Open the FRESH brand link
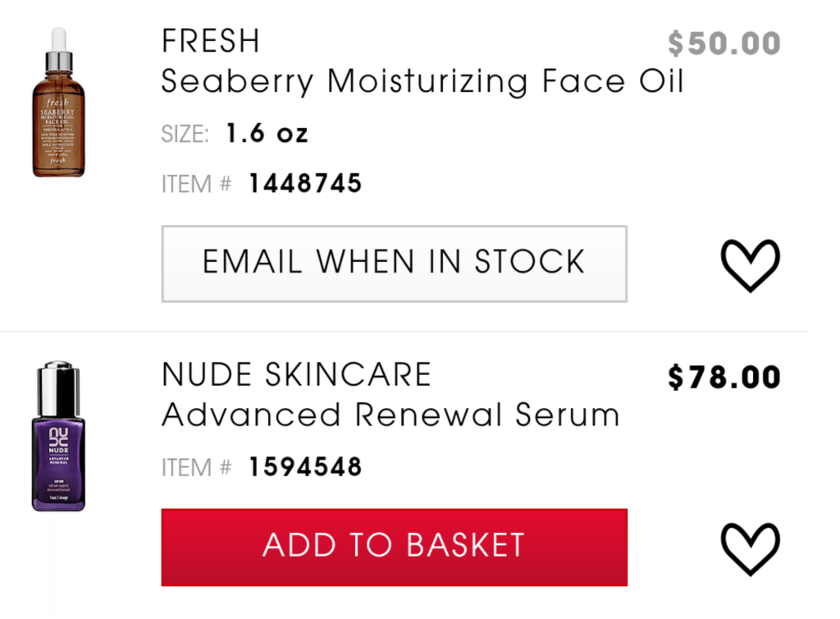Image resolution: width=840 pixels, height=619 pixels. click(x=211, y=41)
